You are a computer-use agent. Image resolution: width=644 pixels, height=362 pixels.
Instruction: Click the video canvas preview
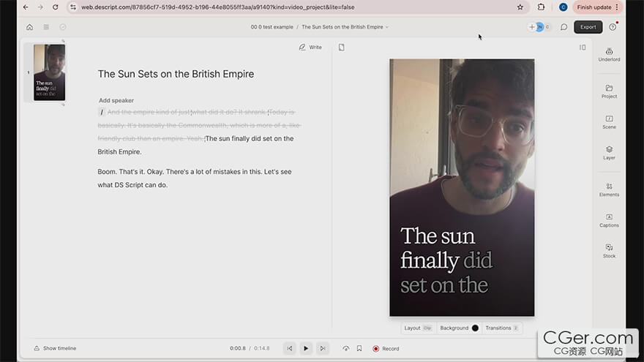click(462, 187)
